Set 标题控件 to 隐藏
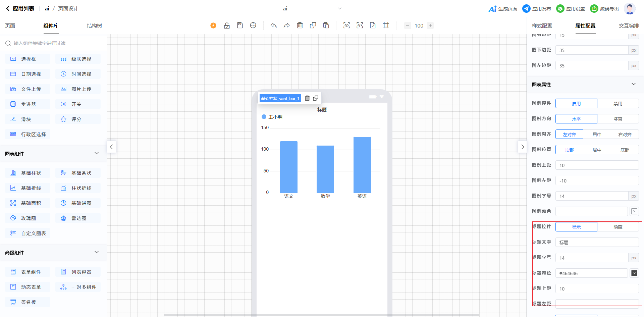Image resolution: width=644 pixels, height=317 pixels. (x=618, y=227)
